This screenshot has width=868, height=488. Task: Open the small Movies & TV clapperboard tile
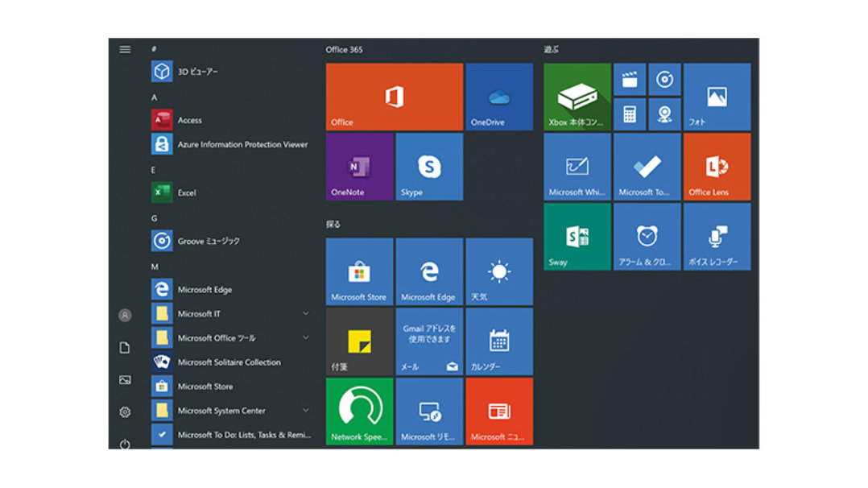point(630,80)
